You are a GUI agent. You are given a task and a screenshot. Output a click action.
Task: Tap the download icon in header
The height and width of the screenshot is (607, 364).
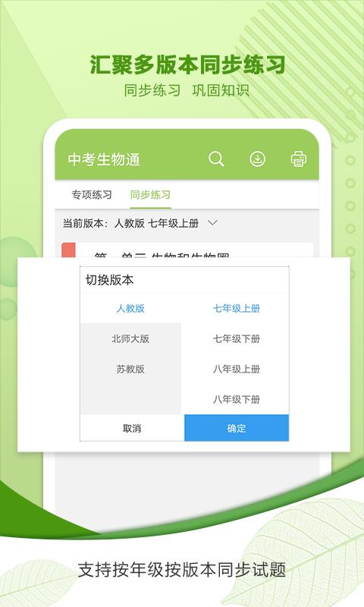257,159
